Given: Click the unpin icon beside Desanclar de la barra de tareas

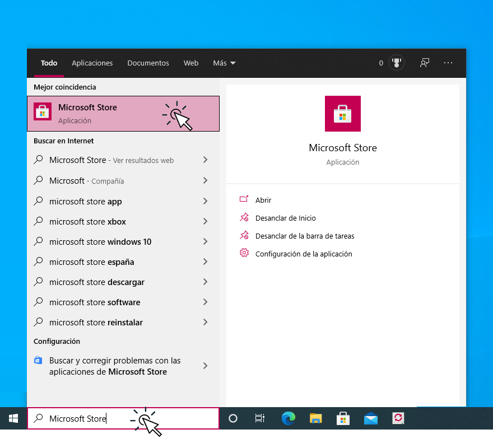Looking at the screenshot, I should (x=244, y=235).
